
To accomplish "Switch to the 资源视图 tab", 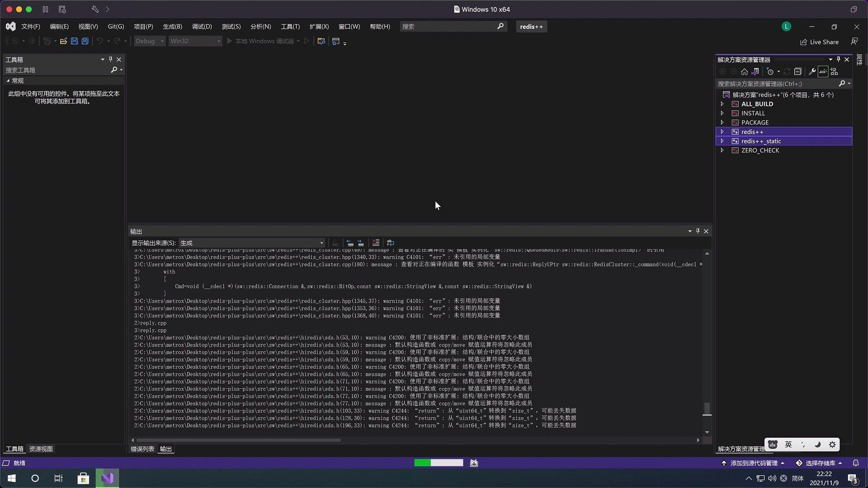I will tap(41, 449).
